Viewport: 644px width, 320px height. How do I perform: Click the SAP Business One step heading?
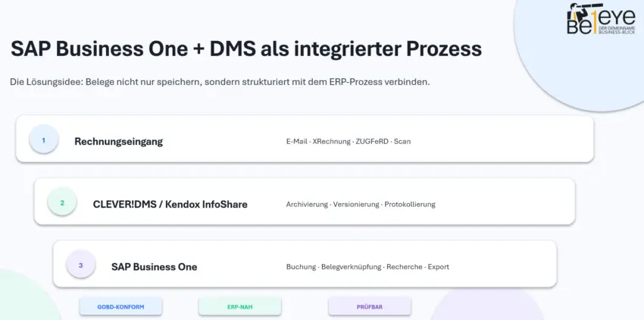point(154,266)
